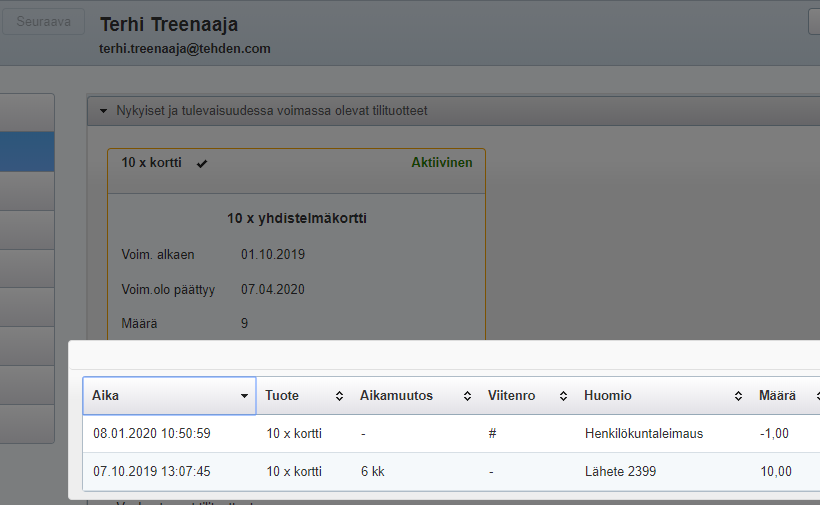This screenshot has height=505, width=820.
Task: Click the sort icon in the Viitenro column
Action: 563,396
